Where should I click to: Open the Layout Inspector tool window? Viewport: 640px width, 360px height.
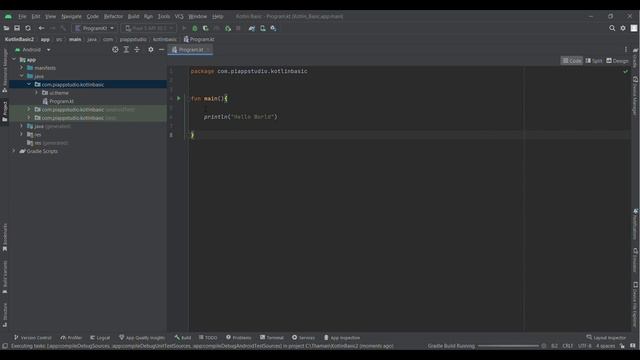coord(606,338)
